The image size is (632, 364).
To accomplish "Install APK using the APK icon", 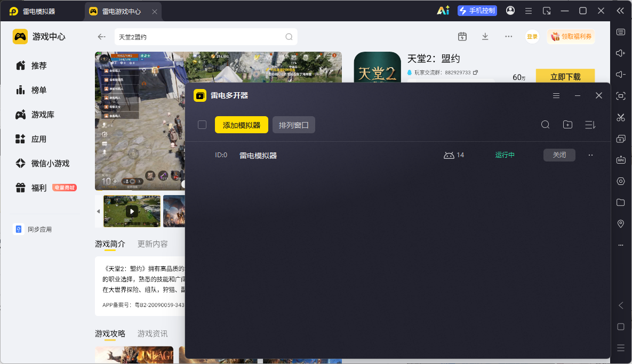I will (x=621, y=160).
